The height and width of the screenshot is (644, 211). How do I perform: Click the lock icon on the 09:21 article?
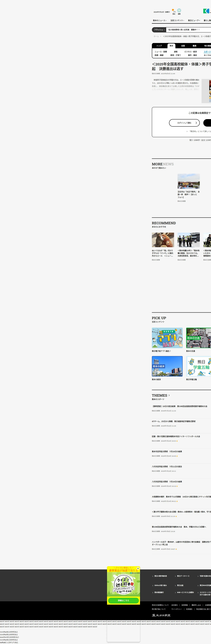(177, 501)
